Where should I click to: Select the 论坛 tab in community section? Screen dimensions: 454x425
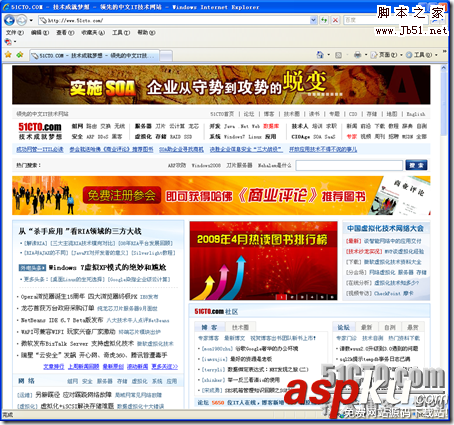[x=344, y=328]
